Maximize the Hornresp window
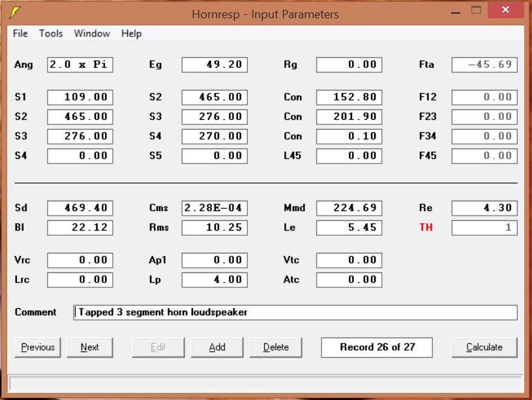This screenshot has width=532, height=400. [x=476, y=10]
